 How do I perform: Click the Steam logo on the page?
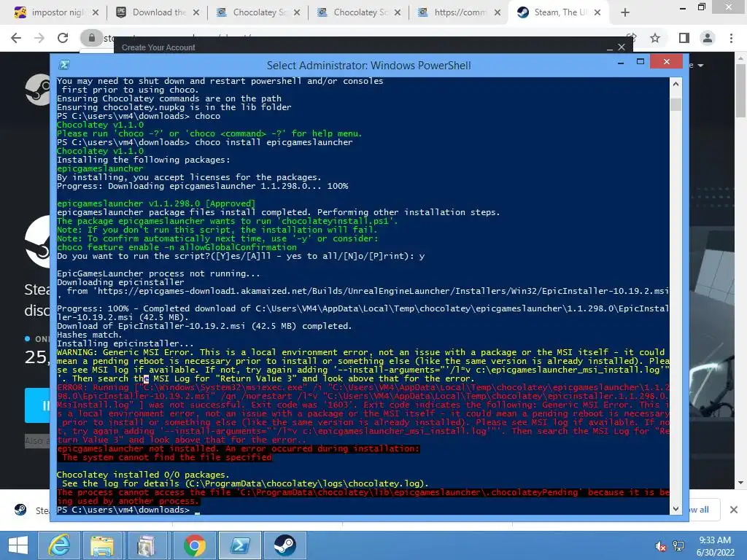[x=38, y=90]
